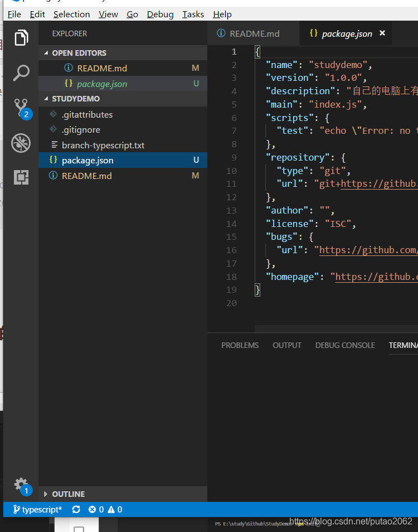Open the Debug view in activity bar
Viewport: 418px width, 532px height.
pos(21,143)
